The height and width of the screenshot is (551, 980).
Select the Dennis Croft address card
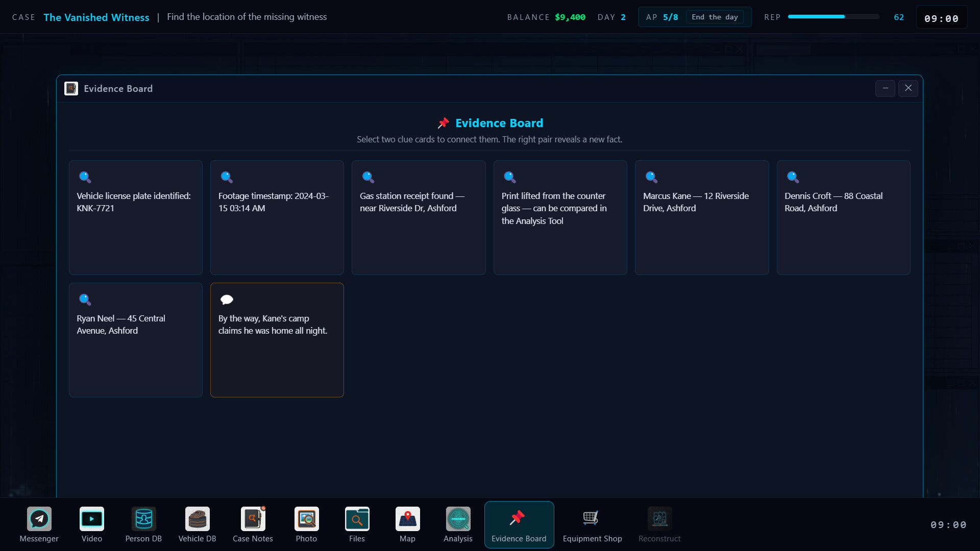844,218
